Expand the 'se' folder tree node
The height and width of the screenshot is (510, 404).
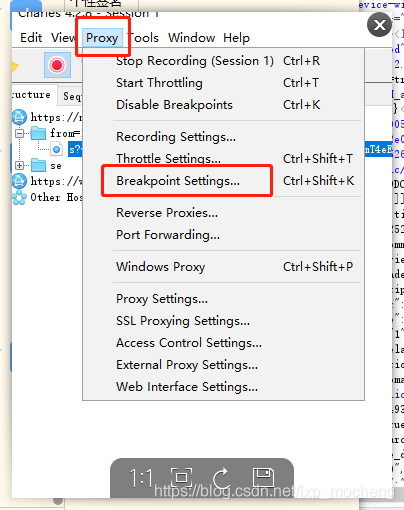click(20, 165)
